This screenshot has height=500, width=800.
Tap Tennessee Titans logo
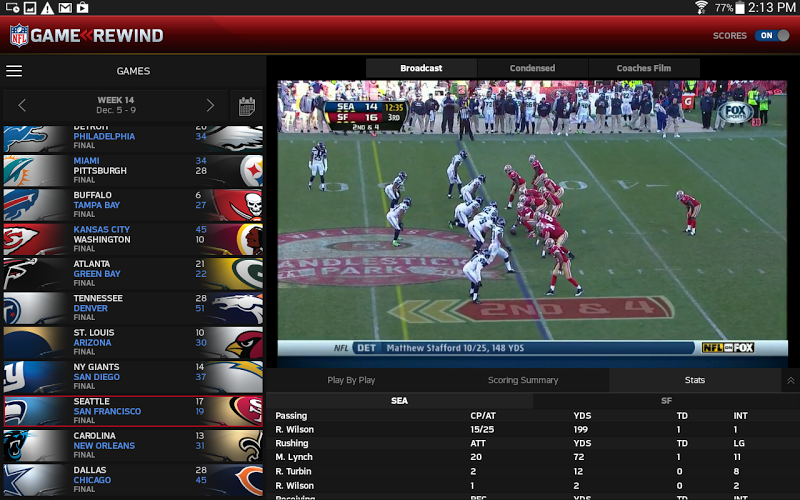[14, 309]
